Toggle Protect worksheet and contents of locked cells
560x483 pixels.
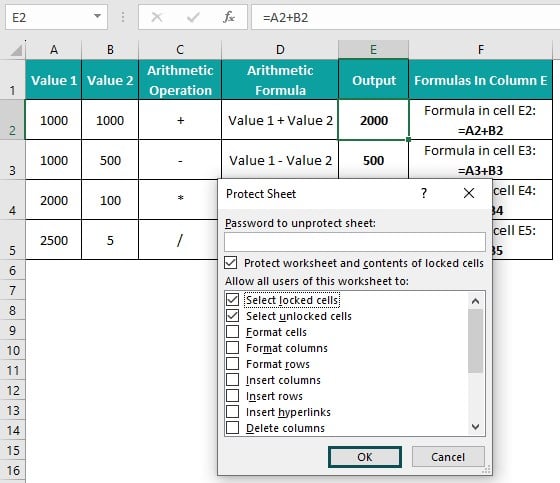pos(231,263)
